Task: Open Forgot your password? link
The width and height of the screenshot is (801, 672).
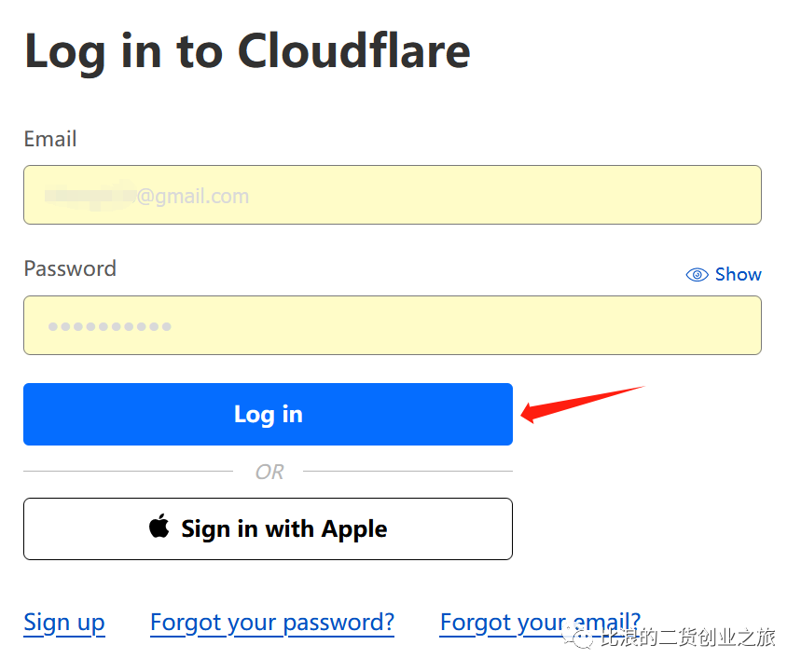Action: 272,623
